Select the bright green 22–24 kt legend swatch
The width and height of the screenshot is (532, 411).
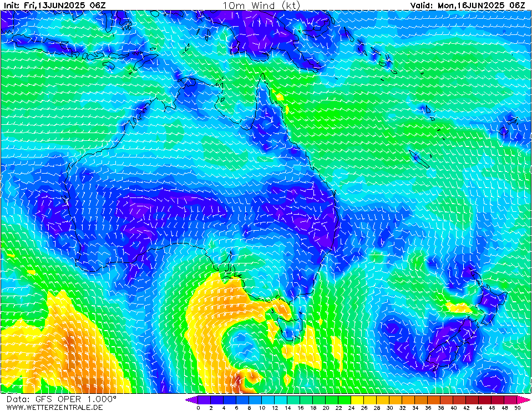tap(344, 399)
